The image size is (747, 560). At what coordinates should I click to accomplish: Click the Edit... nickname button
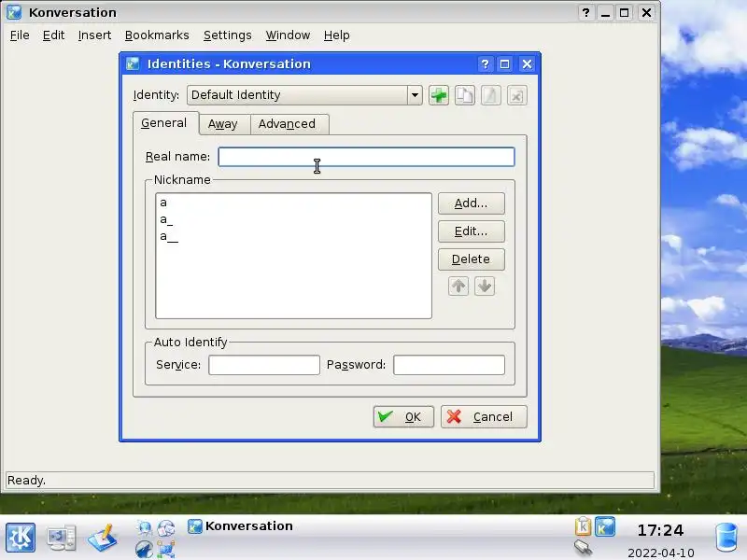472,231
